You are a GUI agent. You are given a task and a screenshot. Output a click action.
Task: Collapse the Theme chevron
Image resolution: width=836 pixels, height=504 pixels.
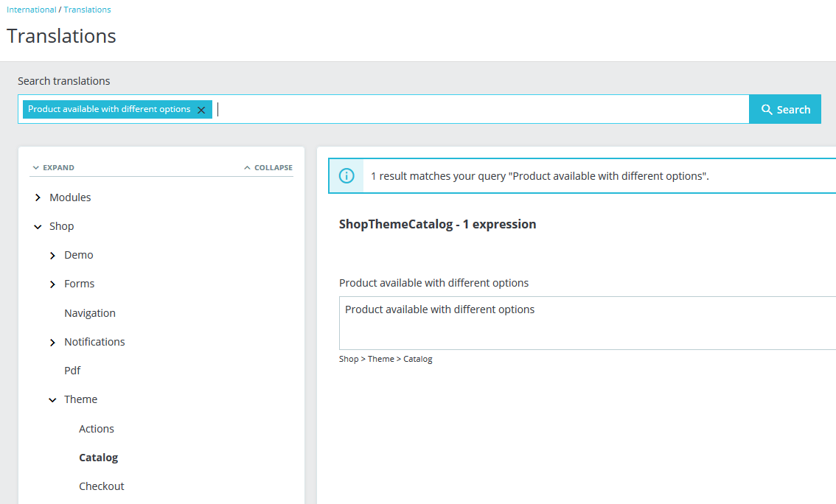[x=52, y=399]
